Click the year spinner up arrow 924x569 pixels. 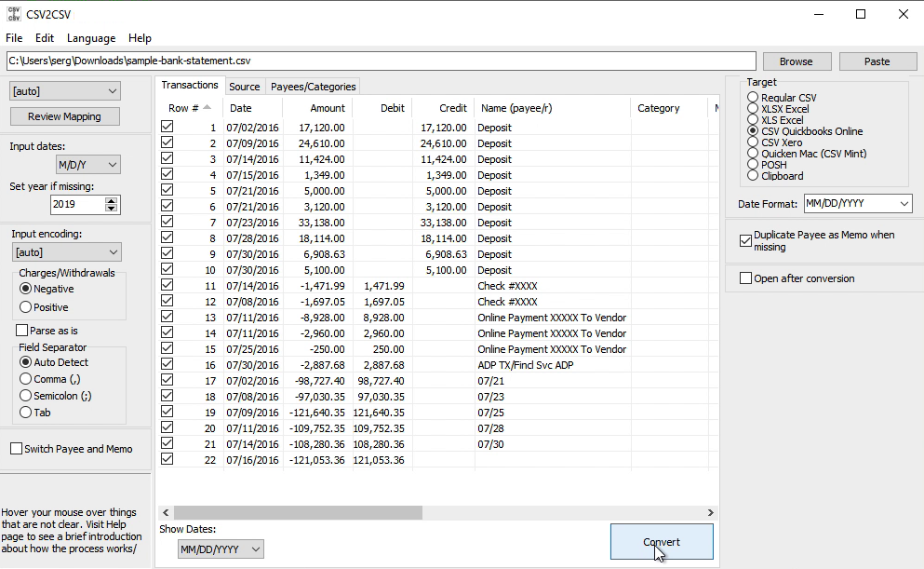[112, 200]
